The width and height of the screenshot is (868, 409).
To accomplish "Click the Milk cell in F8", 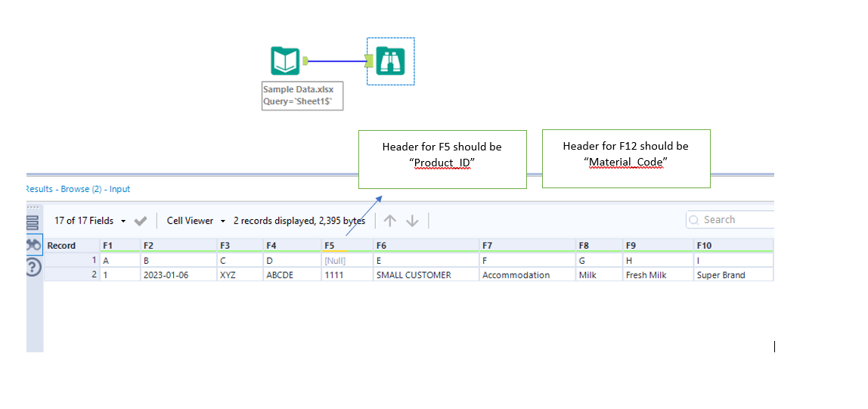I will pyautogui.click(x=600, y=274).
